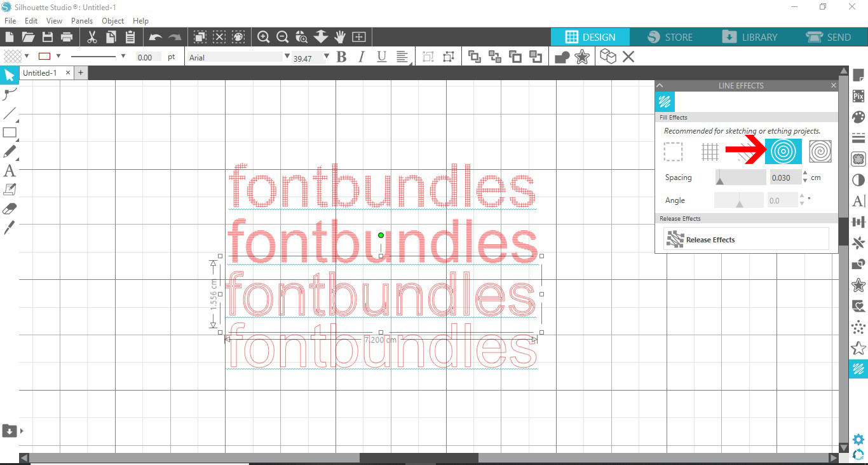Open the line style dropdown arrow
868x465 pixels.
[123, 57]
